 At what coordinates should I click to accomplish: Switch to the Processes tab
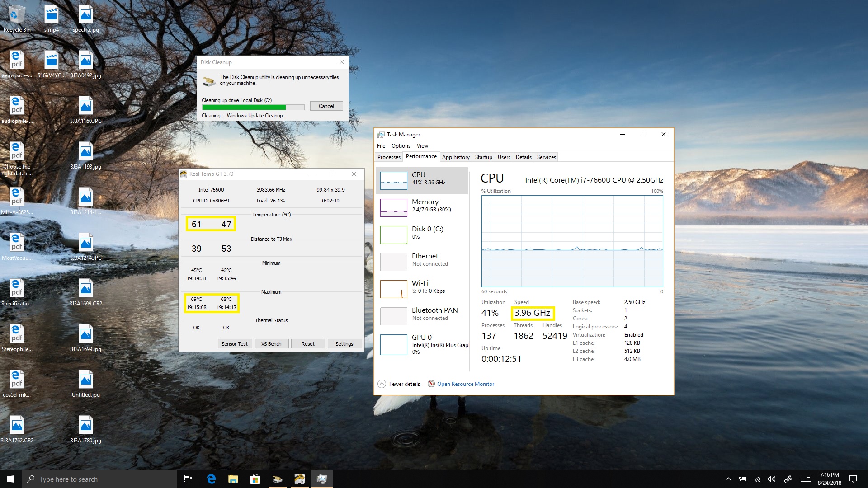tap(389, 157)
